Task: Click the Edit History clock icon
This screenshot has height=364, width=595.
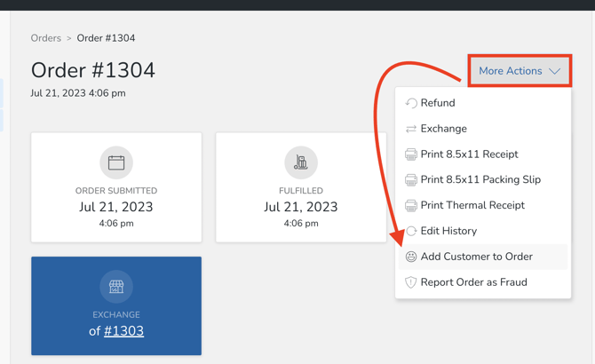Action: [x=411, y=232]
